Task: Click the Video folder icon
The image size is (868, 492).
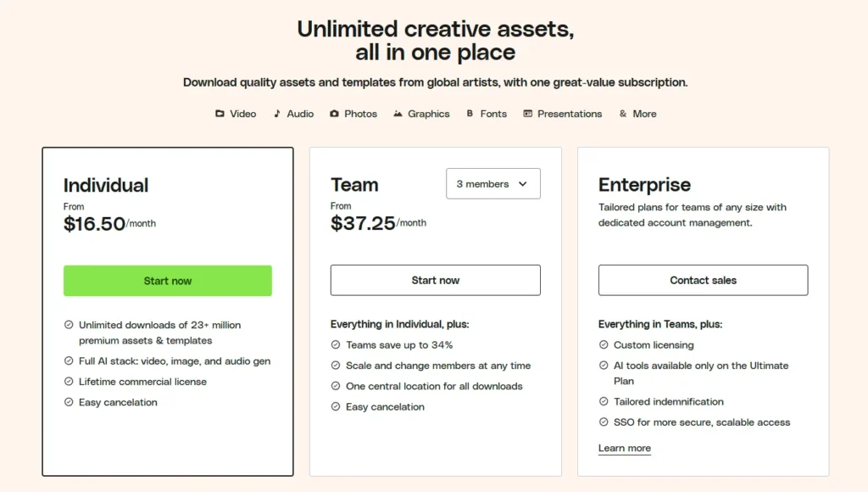Action: 220,114
